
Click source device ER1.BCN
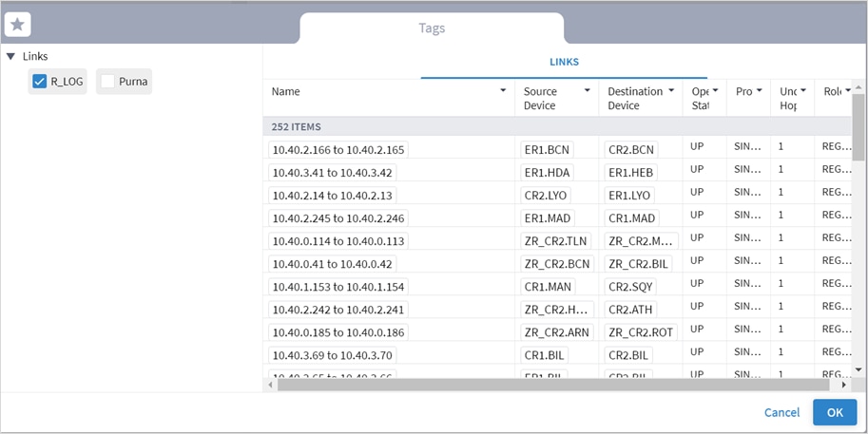(x=548, y=149)
